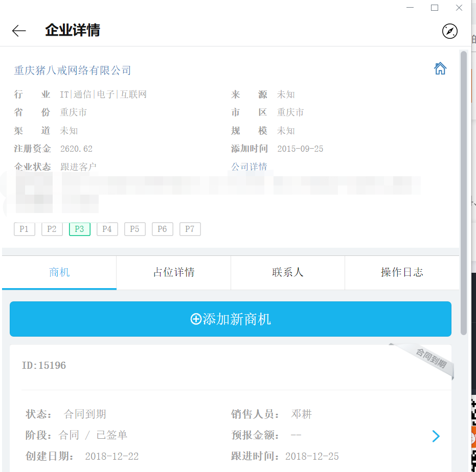Click the 添加新商机 button

(231, 319)
